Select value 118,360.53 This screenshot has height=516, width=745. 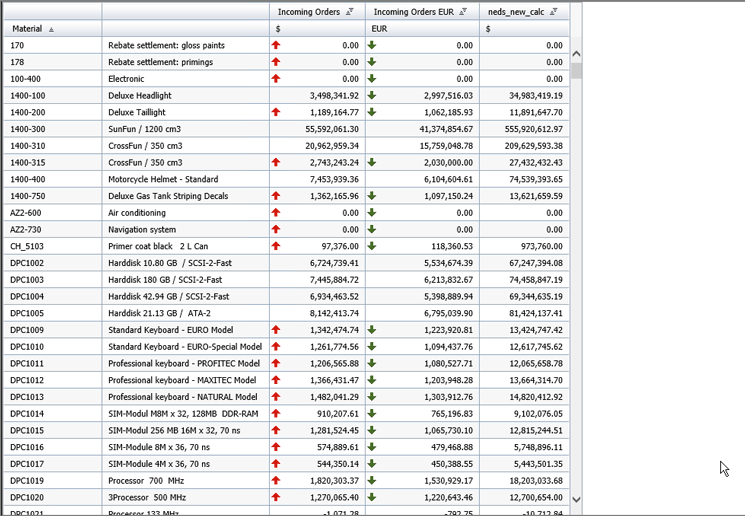coord(452,246)
